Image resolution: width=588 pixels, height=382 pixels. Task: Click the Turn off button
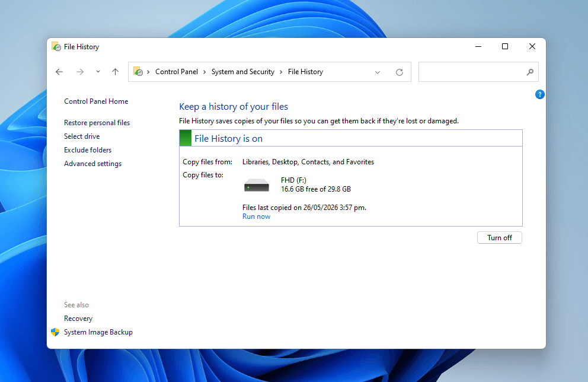500,237
